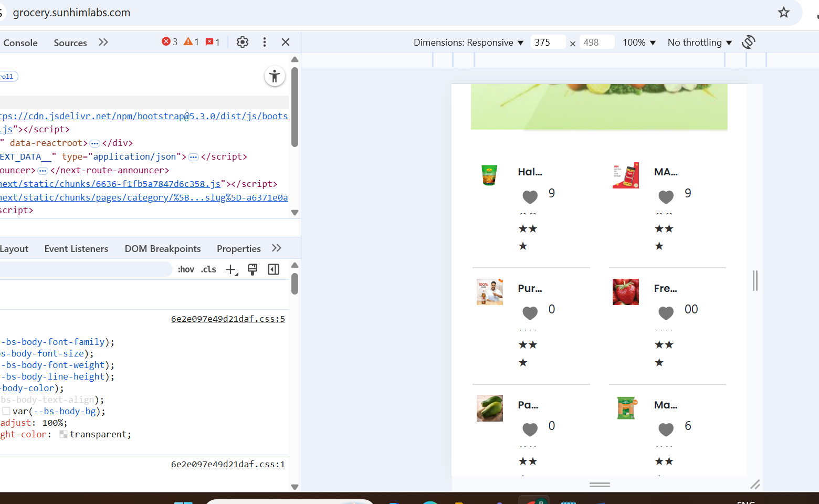Click the transparent color swatch
819x504 pixels.
point(64,434)
